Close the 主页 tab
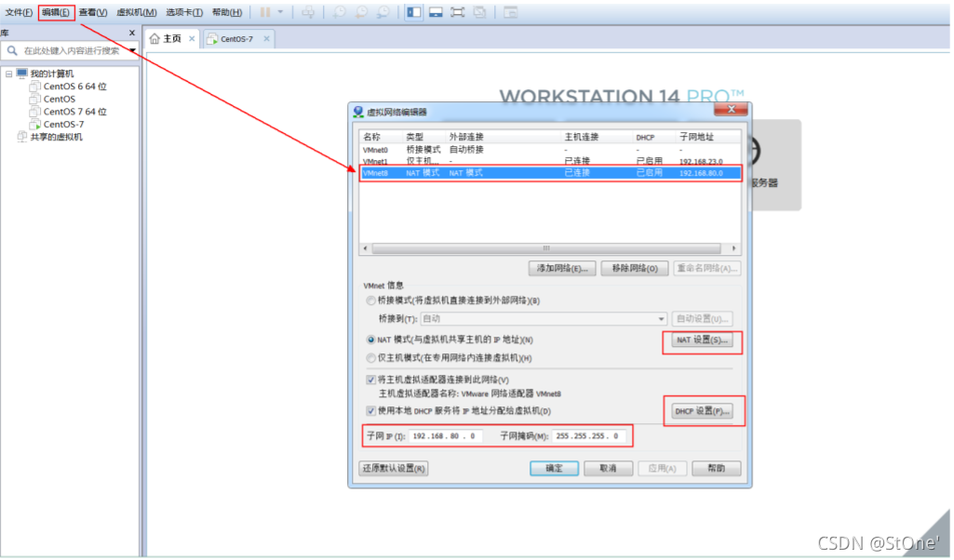Screen dimensions: 954x560 tap(192, 39)
